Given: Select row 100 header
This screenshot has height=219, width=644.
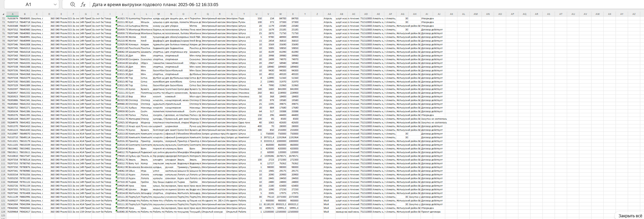Looking at the screenshot, I should point(3,123).
